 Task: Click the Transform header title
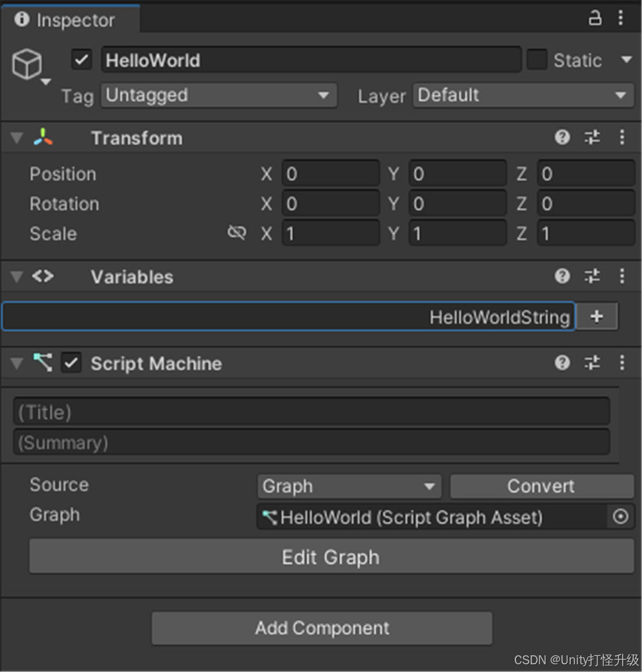coord(137,138)
